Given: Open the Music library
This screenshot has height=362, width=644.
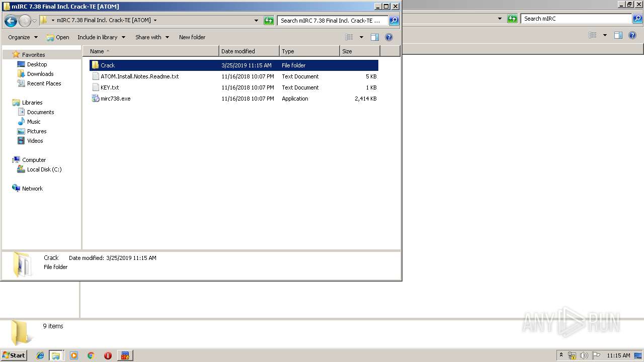Looking at the screenshot, I should point(34,122).
